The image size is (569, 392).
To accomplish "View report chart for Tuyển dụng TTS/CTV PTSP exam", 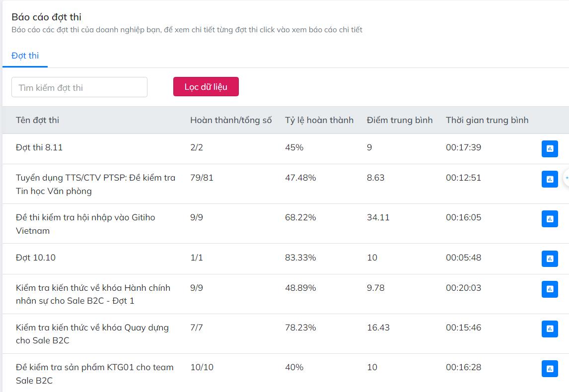I will pos(549,179).
